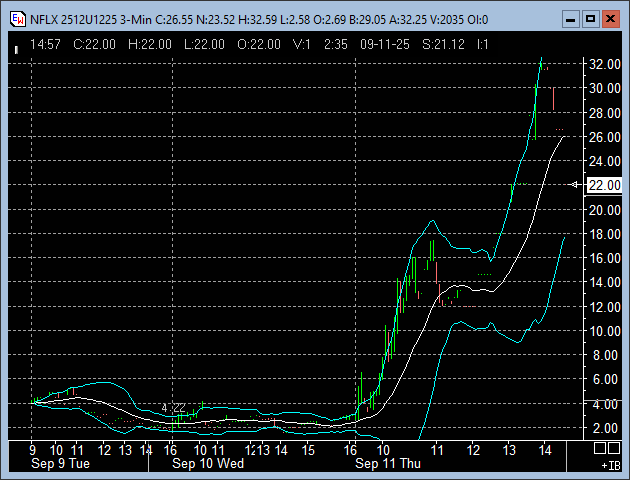Minimize the NFLX chart window
The image size is (630, 480).
pos(571,19)
